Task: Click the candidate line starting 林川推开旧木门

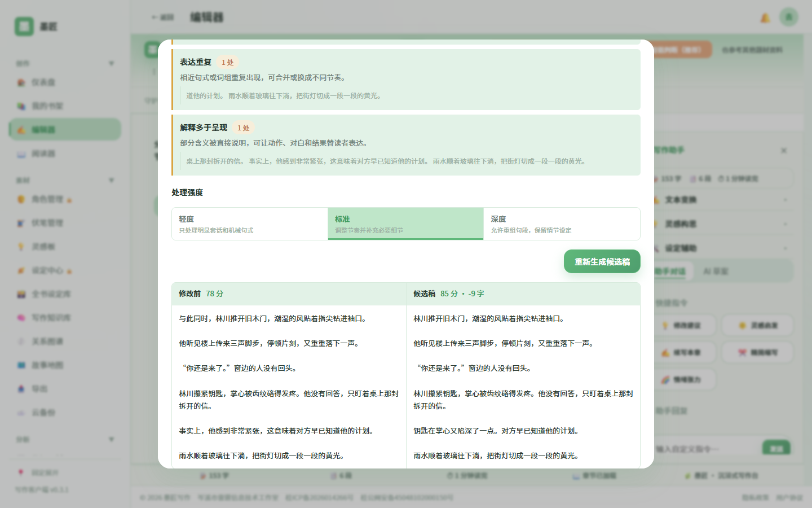Action: coord(490,318)
